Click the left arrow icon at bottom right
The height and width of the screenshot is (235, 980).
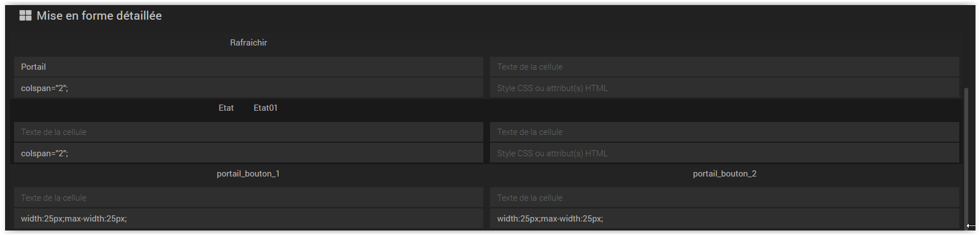(970, 226)
